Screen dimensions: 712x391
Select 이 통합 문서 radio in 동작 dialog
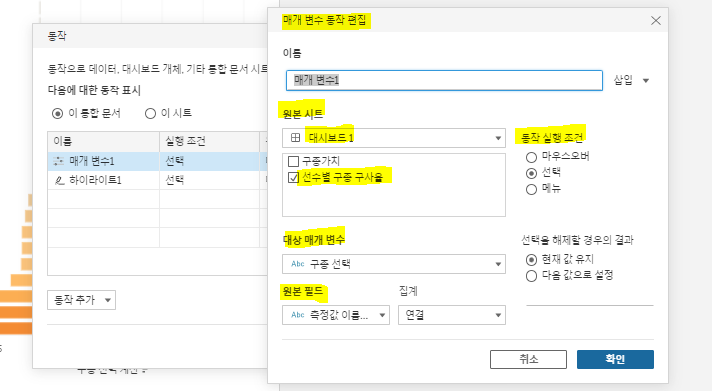coord(57,114)
